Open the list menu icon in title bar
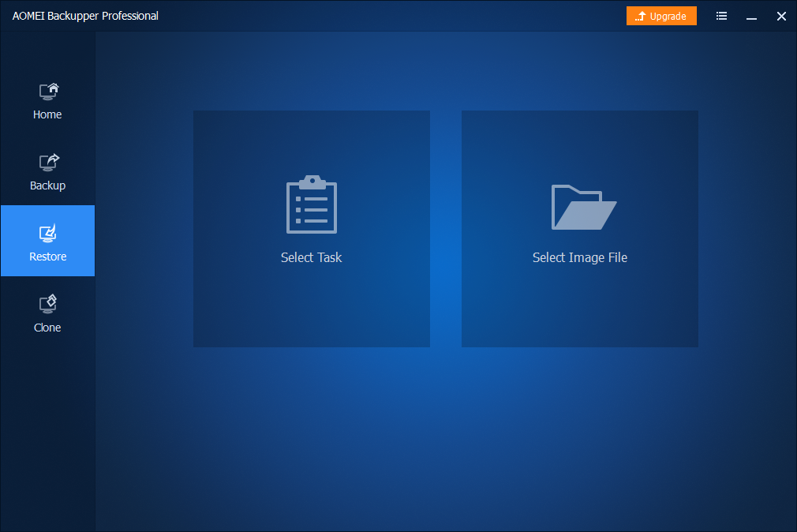 [721, 16]
